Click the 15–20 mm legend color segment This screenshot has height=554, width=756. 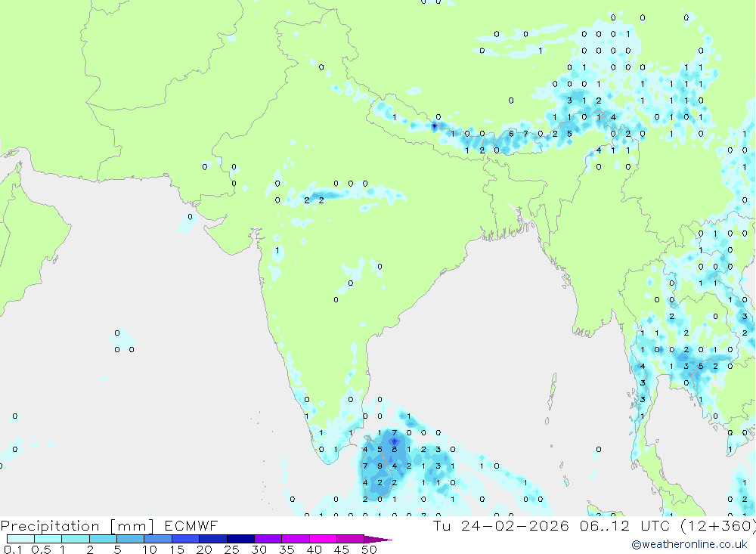click(x=186, y=539)
